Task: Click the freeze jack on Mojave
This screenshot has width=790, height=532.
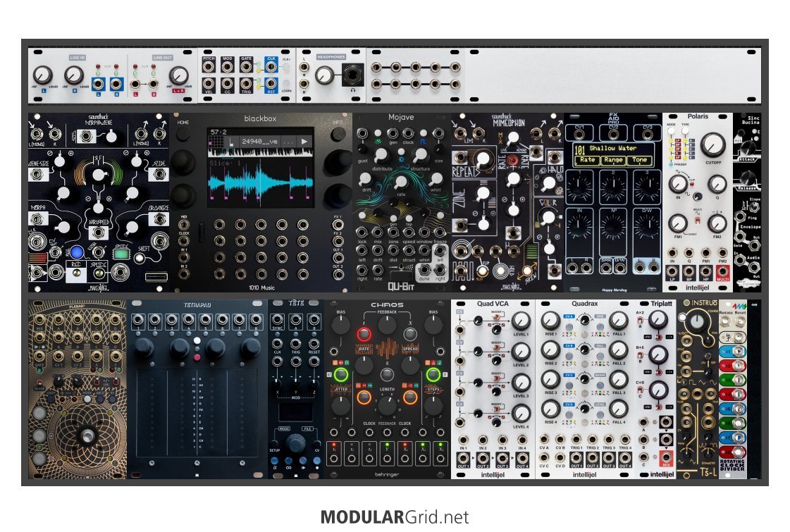Action: click(439, 233)
